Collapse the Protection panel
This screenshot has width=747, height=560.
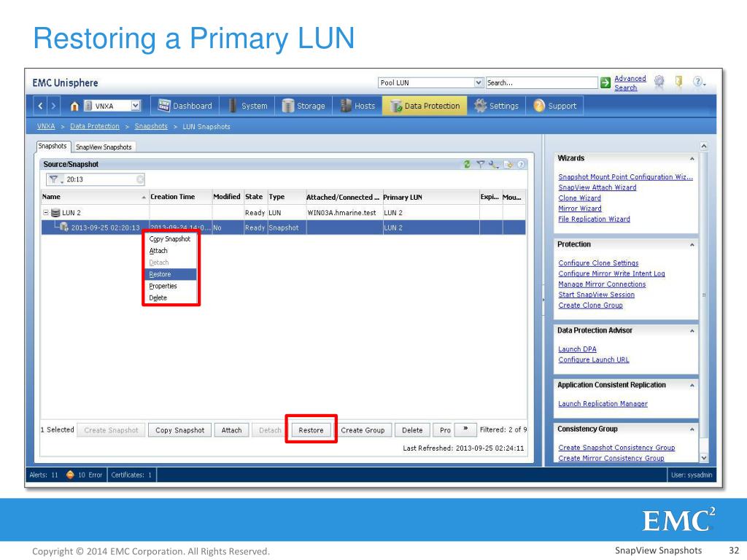(x=692, y=245)
